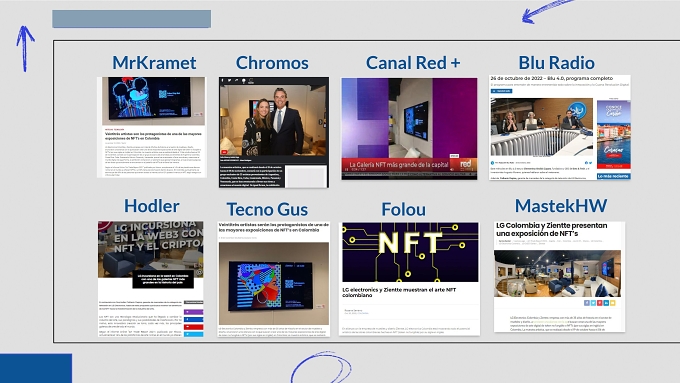680x383 pixels.
Task: Click the Folou heading
Action: (403, 210)
